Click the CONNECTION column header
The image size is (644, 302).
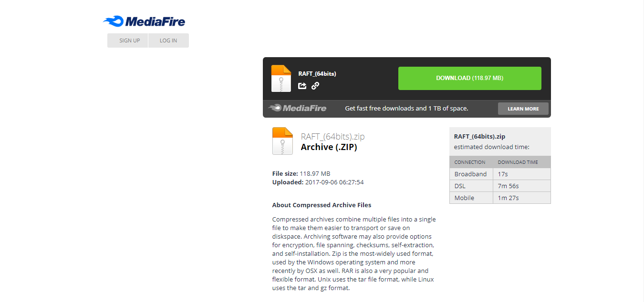click(x=470, y=162)
